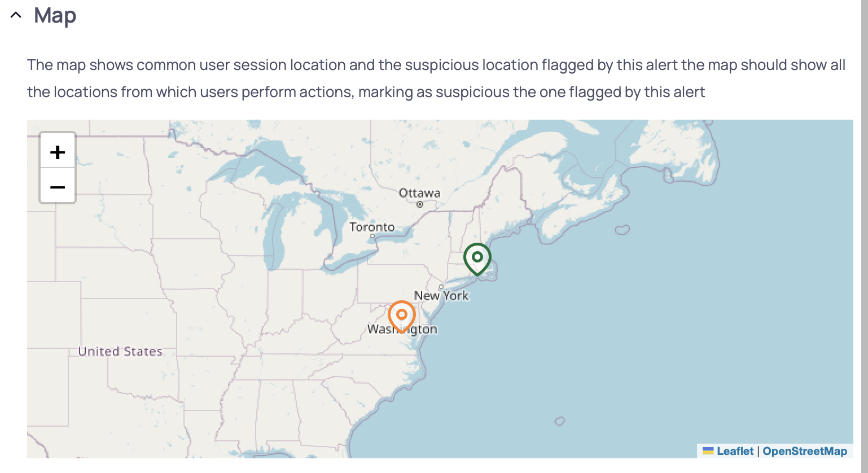
Task: Click the United States country label
Action: [x=120, y=351]
